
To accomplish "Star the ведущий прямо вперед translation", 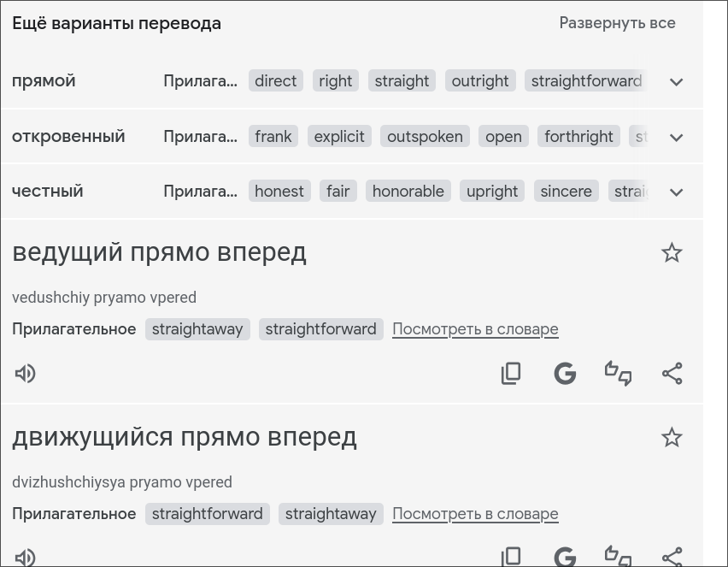I will [x=672, y=253].
